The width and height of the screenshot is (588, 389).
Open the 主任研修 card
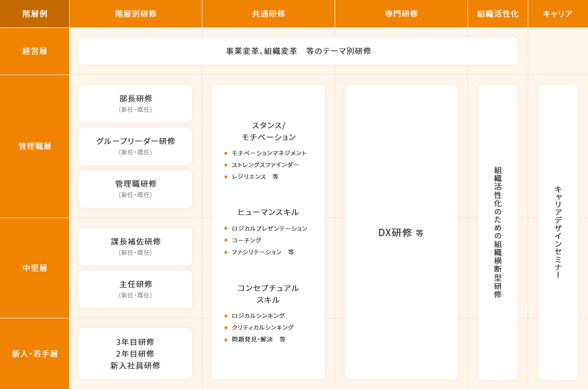tap(136, 289)
